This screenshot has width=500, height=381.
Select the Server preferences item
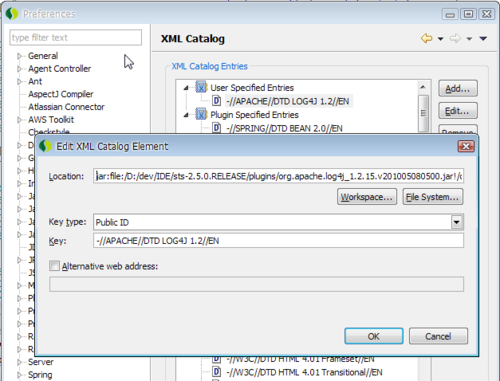pos(41,362)
